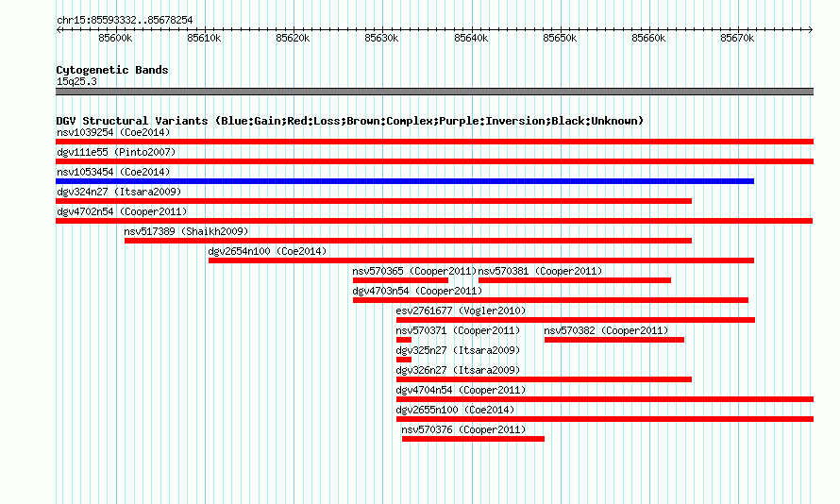Click the nsv1039254 (Coe2014) red variant bar
This screenshot has height=504, width=840.
pyautogui.click(x=434, y=142)
